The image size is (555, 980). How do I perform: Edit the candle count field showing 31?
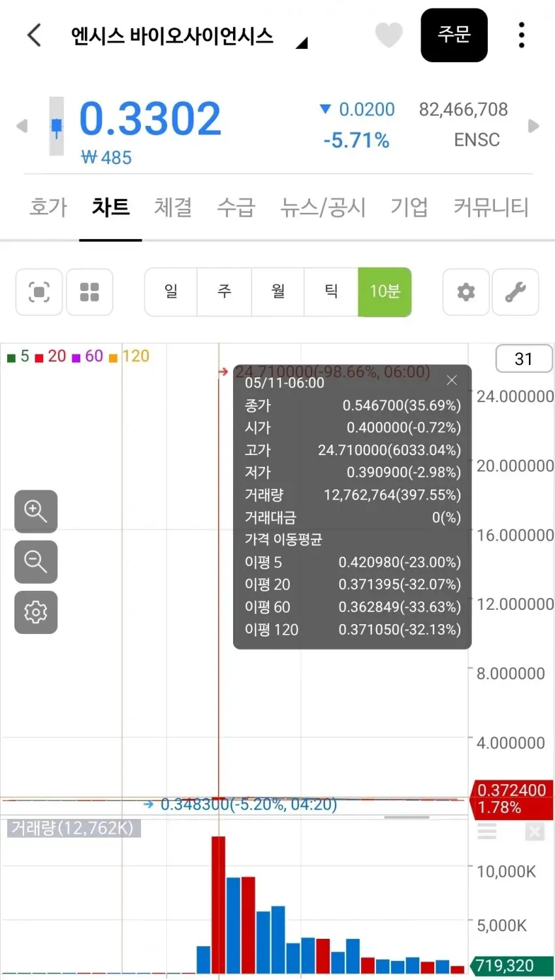coord(524,358)
